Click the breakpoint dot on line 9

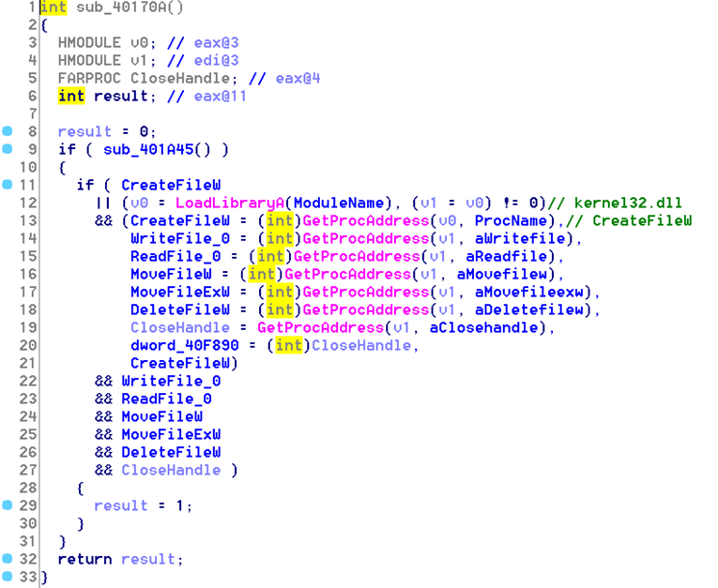(8, 149)
